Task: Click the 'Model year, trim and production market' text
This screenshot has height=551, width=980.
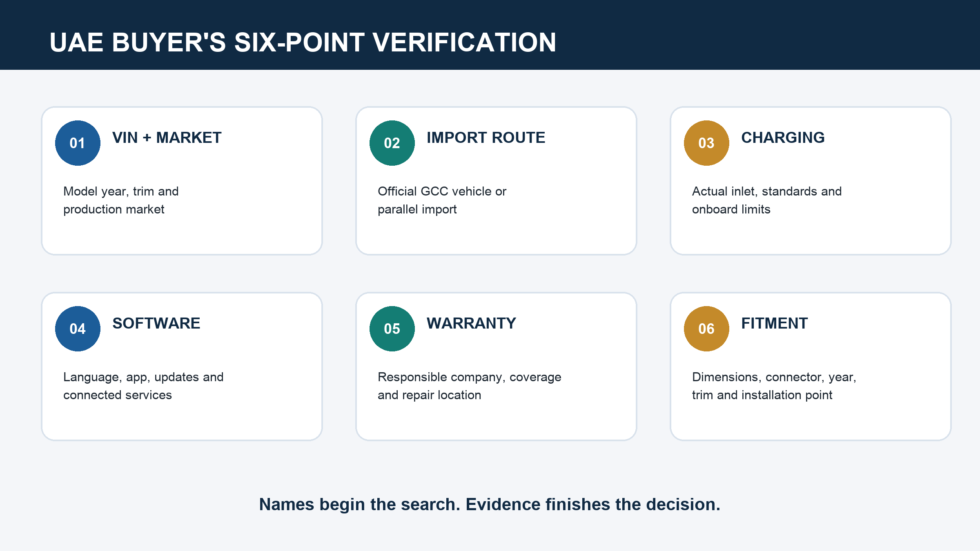Action: coord(121,200)
